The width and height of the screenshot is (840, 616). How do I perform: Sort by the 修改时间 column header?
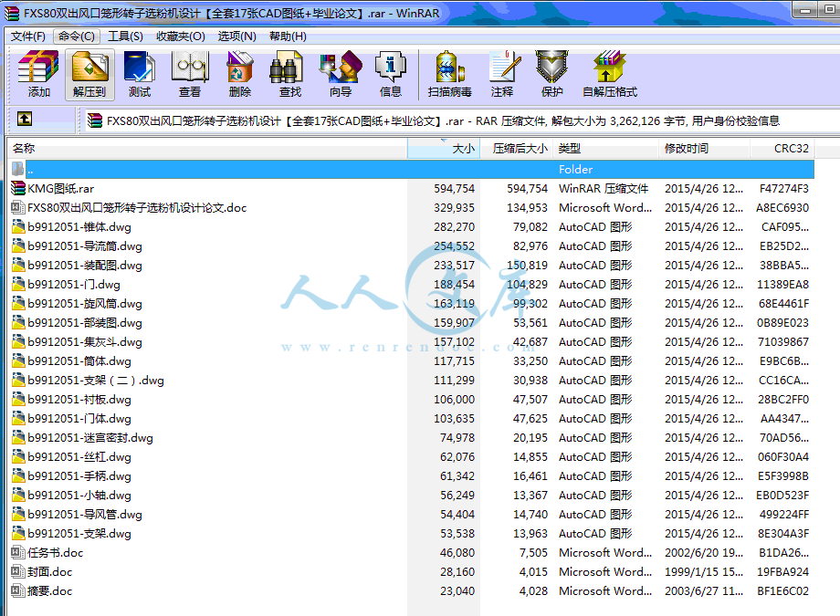pyautogui.click(x=704, y=149)
